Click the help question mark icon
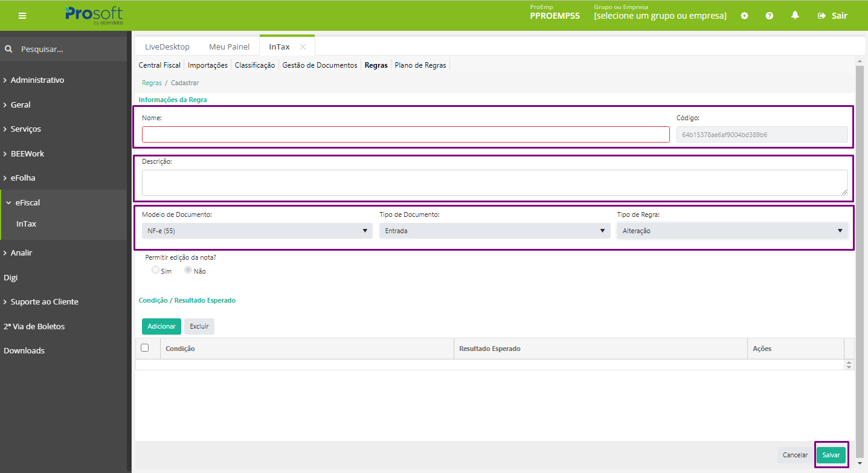 tap(770, 16)
